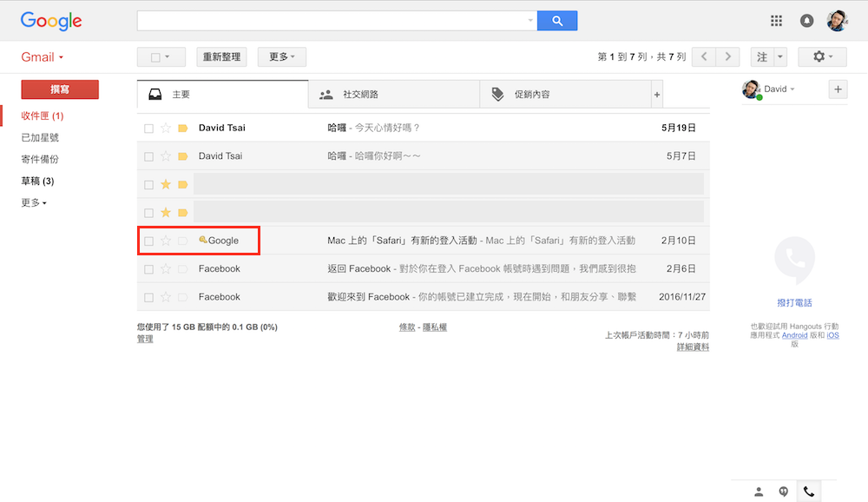Open the iOS Hangouts app link
The height and width of the screenshot is (502, 868).
click(832, 335)
